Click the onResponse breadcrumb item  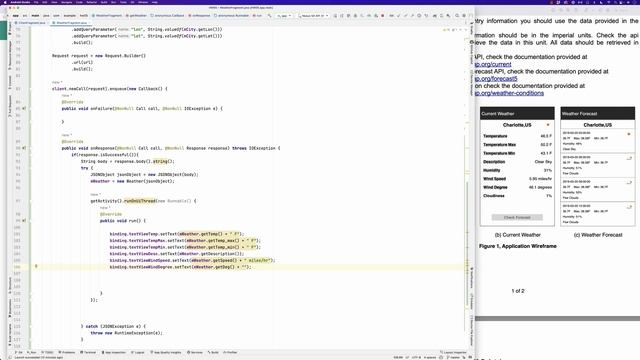pos(200,16)
